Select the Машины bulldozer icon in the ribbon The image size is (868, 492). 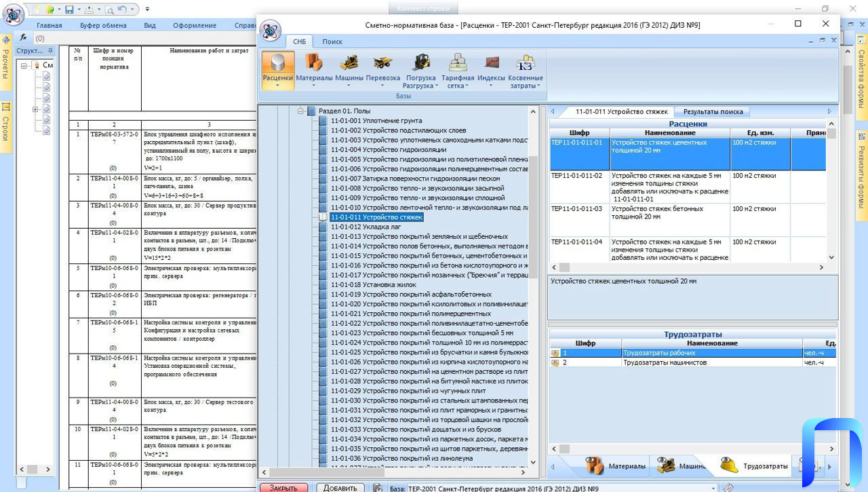pyautogui.click(x=349, y=69)
